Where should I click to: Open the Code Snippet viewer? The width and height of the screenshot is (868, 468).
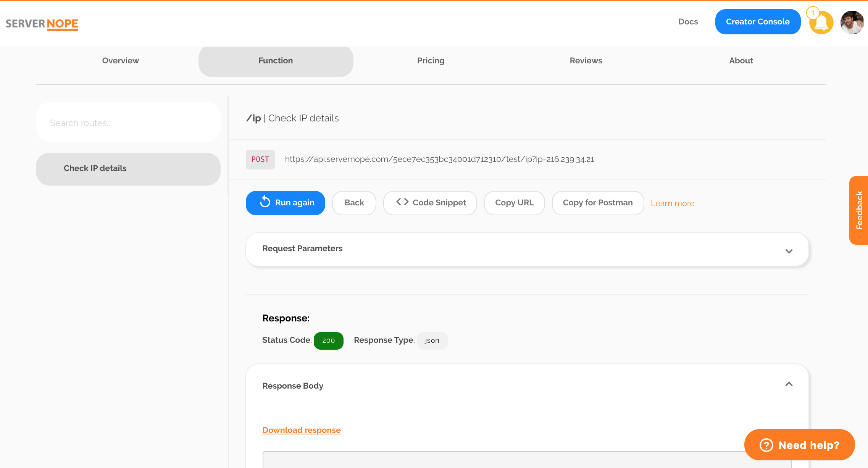pos(430,203)
